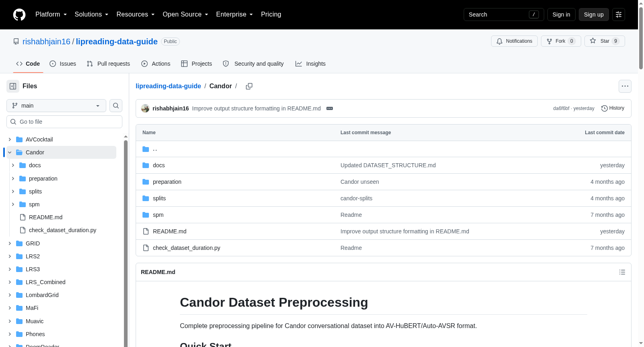This screenshot has height=347, width=644.
Task: Expand the LRS3 folder chevron
Action: pyautogui.click(x=10, y=269)
